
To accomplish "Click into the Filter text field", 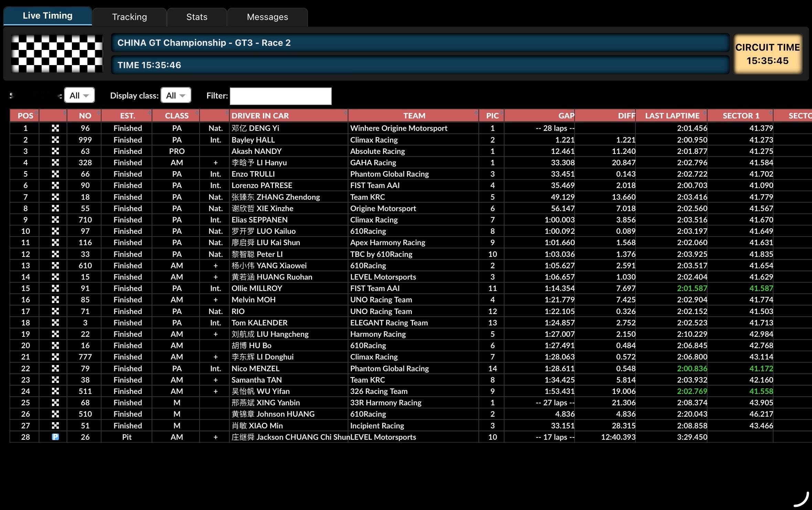I will [280, 96].
